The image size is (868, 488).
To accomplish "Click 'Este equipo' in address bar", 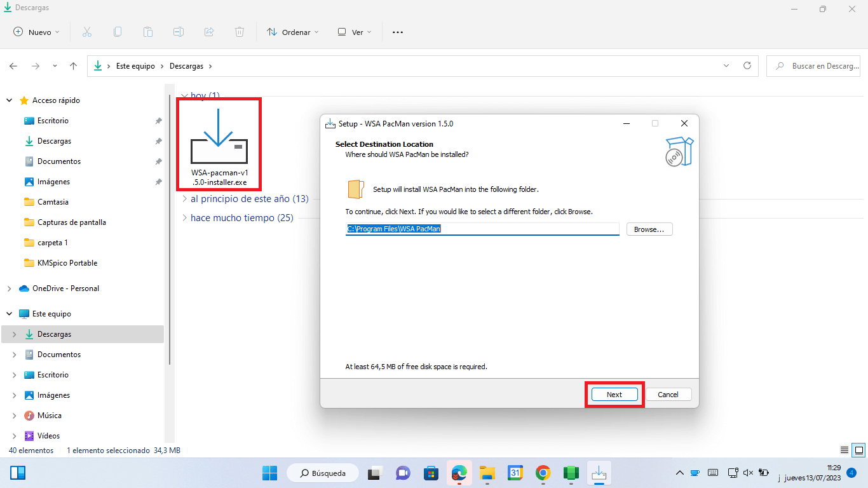I will click(x=135, y=66).
